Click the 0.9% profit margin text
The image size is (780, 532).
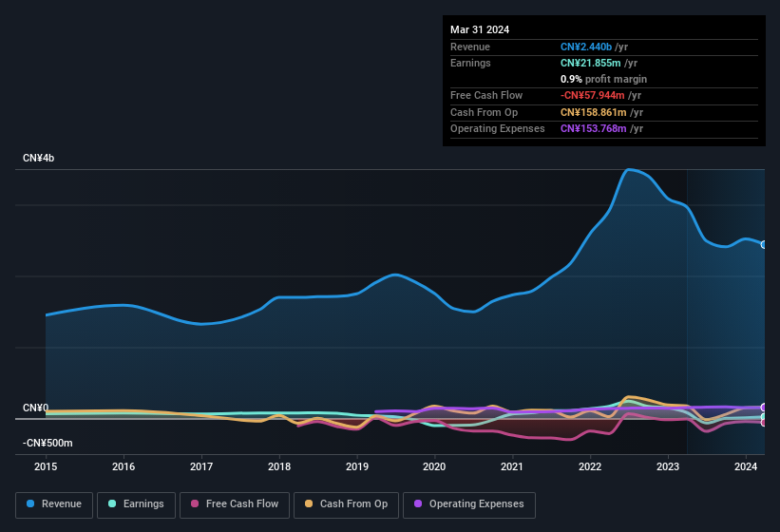603,79
